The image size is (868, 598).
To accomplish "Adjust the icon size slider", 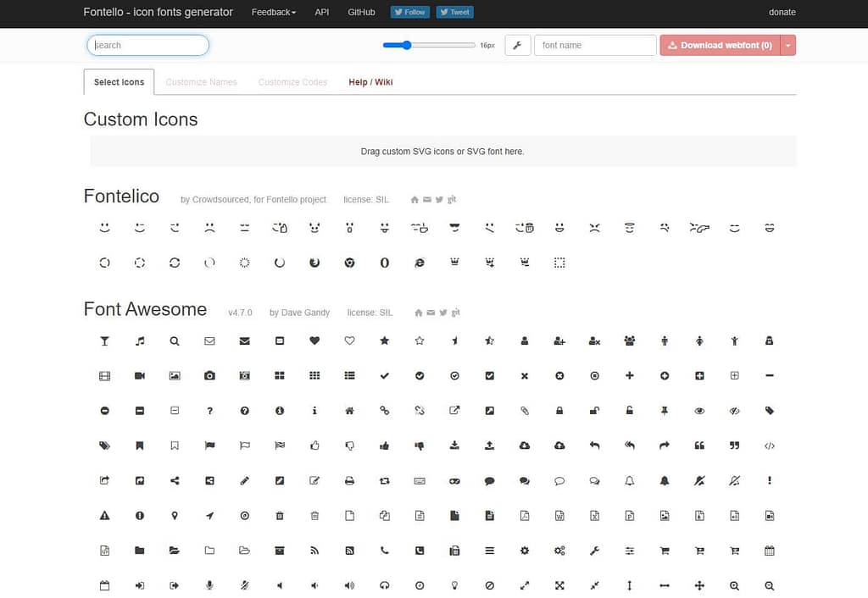I will (x=407, y=46).
